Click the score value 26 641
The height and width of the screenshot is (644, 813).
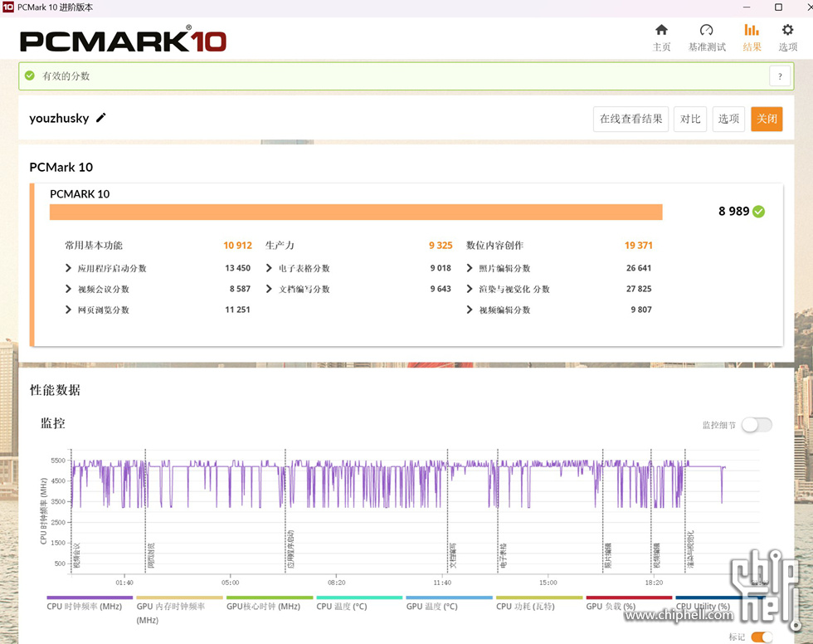click(x=639, y=268)
